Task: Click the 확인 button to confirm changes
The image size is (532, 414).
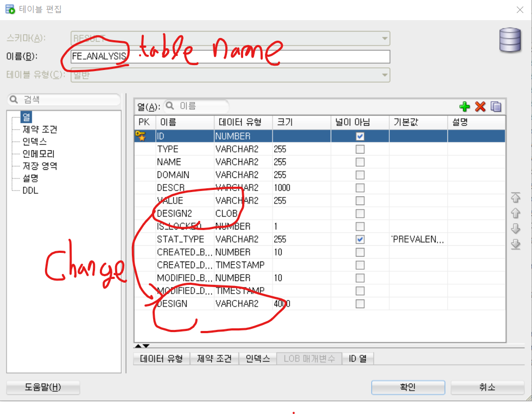Action: 408,387
